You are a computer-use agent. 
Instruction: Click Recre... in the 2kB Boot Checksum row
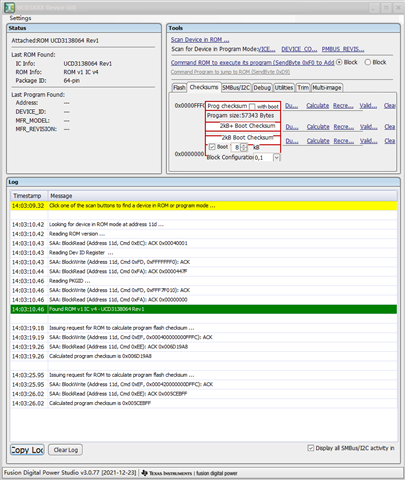pos(343,141)
